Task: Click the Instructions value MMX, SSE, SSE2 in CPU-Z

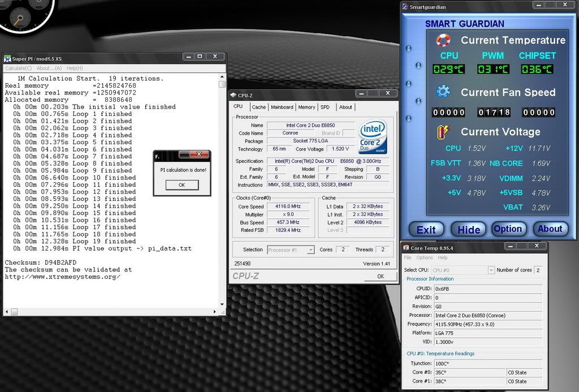Action: click(x=328, y=185)
